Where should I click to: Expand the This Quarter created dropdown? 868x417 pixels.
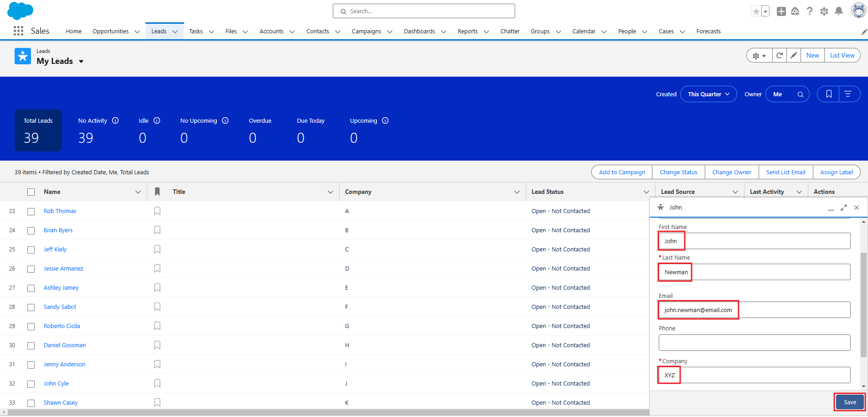(x=708, y=94)
